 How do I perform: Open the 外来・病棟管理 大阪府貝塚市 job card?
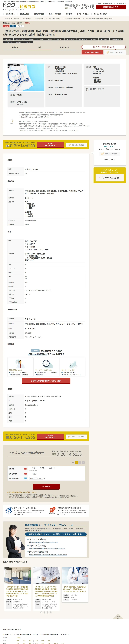click(x=75, y=585)
